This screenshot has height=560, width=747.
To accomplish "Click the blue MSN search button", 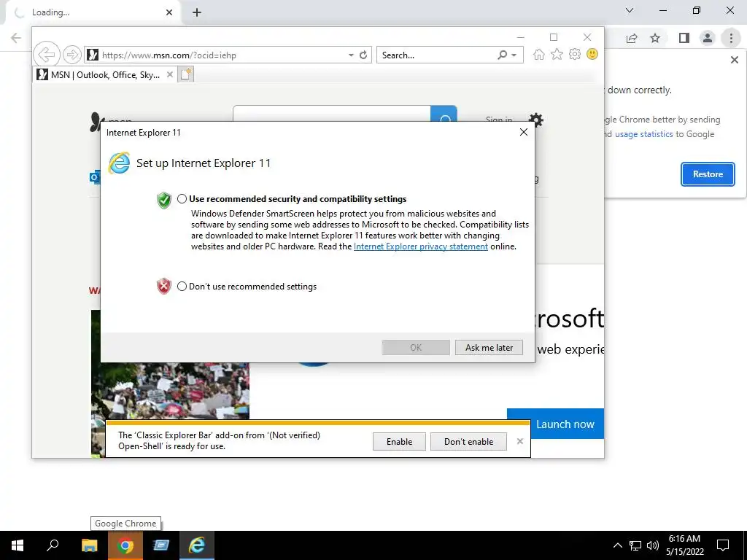I will coord(444,114).
